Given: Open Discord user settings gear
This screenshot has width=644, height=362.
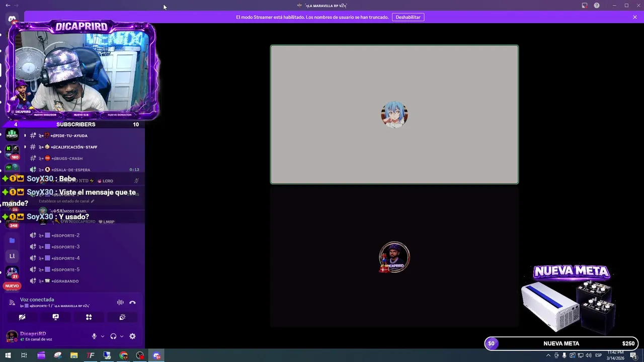Looking at the screenshot, I should [x=132, y=336].
